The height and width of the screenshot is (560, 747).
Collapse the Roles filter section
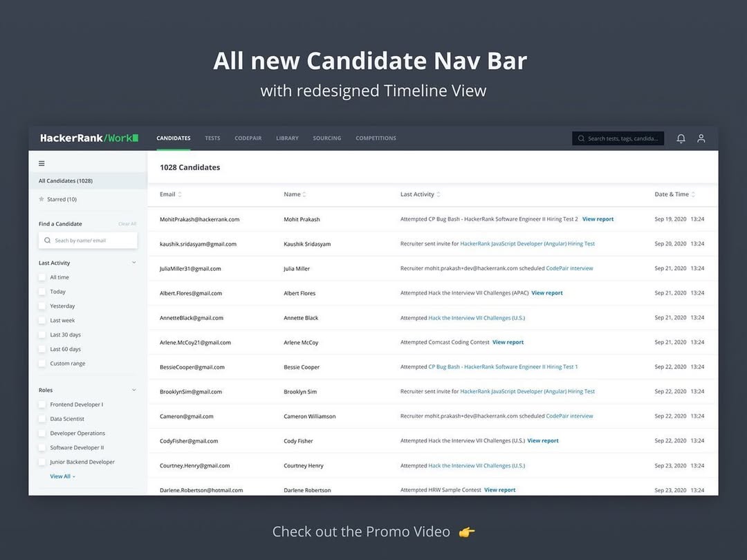pos(134,390)
